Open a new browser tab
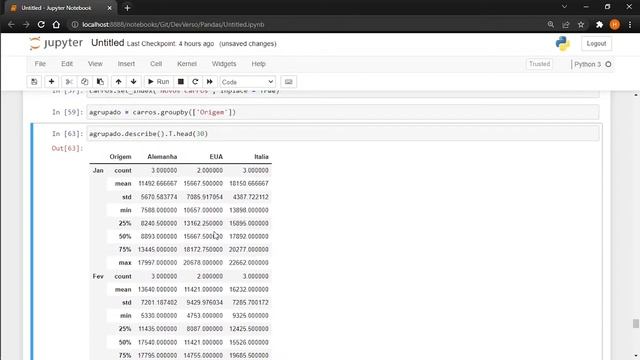Screen dimensions: 640x360 [127, 8]
